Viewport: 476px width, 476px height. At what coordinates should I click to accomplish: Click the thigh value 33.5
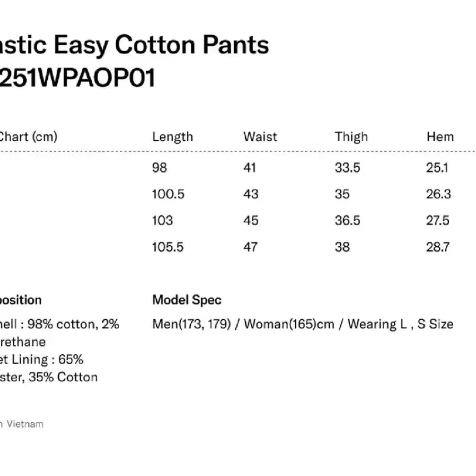348,167
